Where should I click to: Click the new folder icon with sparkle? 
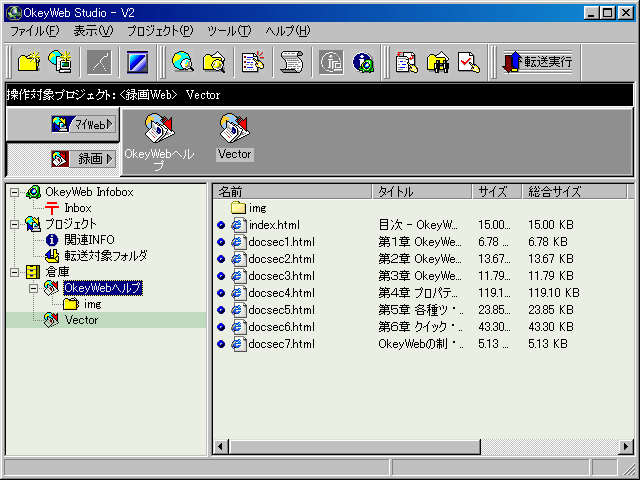pos(29,62)
